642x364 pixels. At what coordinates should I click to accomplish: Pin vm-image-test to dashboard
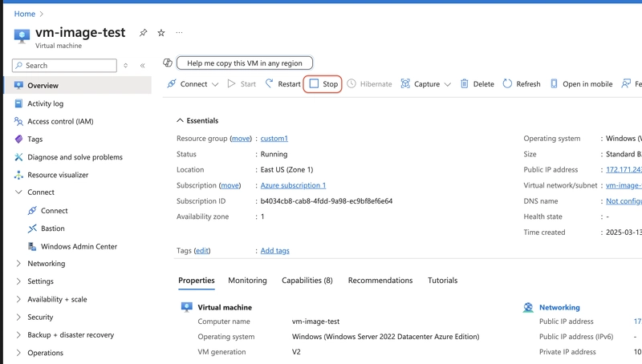pos(143,33)
